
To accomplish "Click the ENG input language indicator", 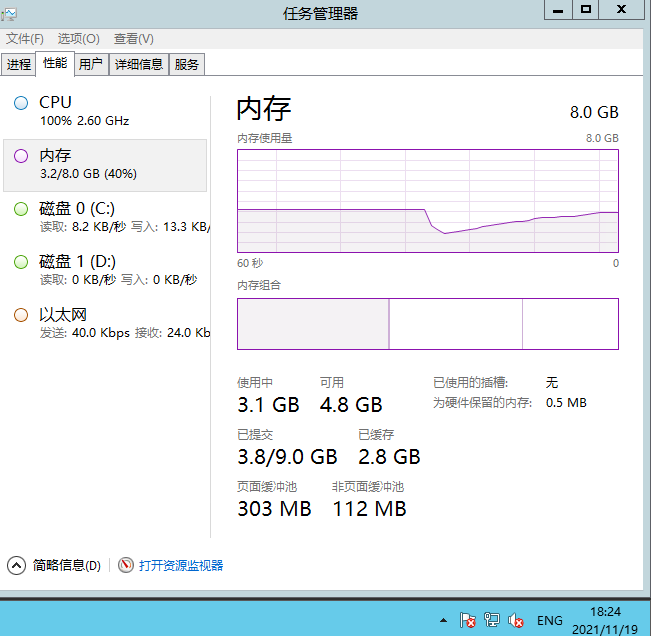I will coord(550,620).
